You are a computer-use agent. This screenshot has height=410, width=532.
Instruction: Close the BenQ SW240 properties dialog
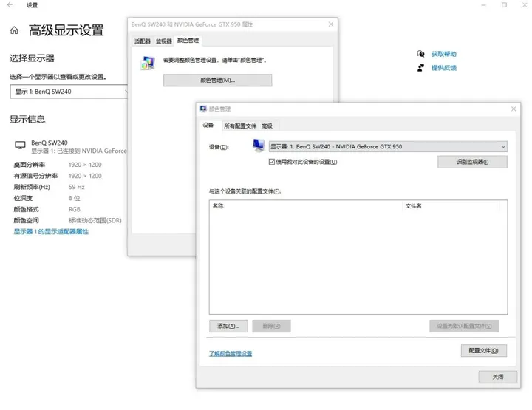click(331, 24)
